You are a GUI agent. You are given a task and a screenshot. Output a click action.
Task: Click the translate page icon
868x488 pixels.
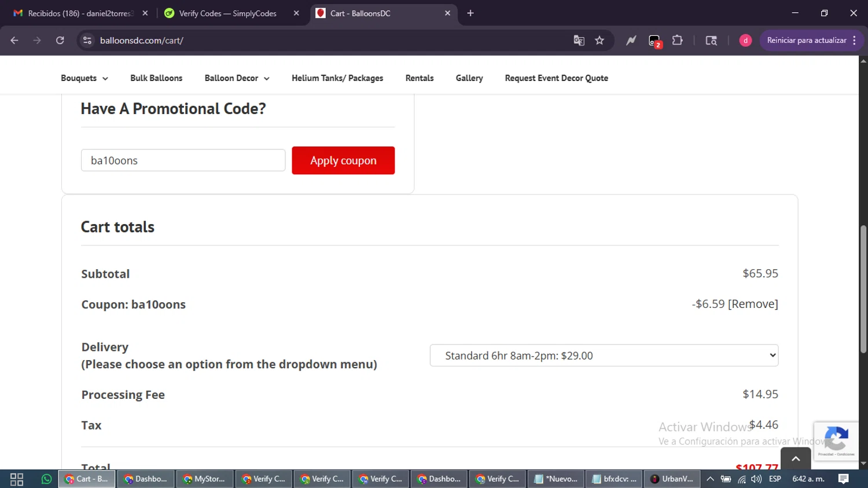tap(579, 41)
